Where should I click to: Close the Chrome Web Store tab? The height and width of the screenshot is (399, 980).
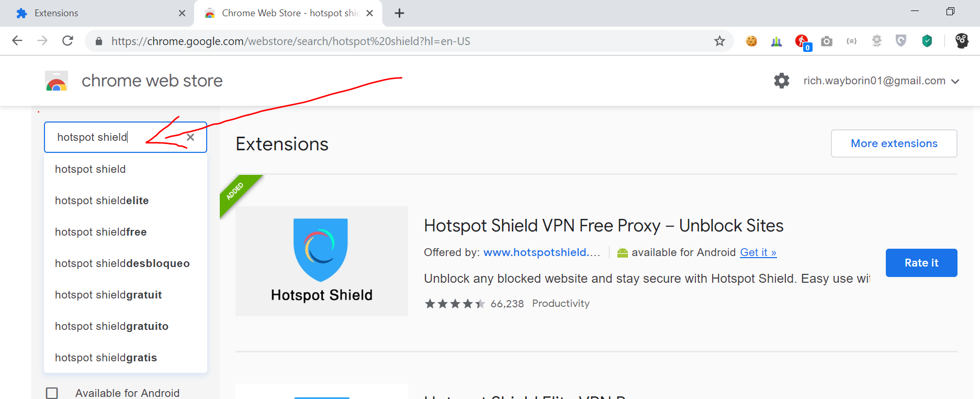click(370, 13)
